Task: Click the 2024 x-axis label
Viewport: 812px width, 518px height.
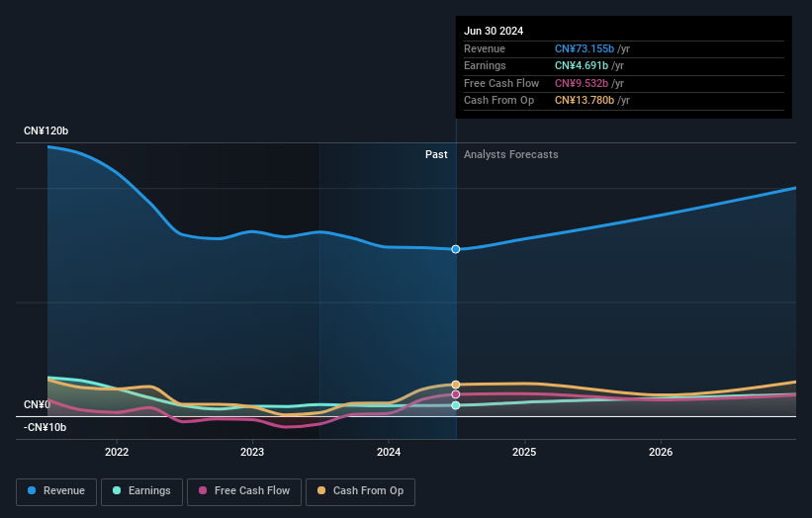Action: [389, 452]
